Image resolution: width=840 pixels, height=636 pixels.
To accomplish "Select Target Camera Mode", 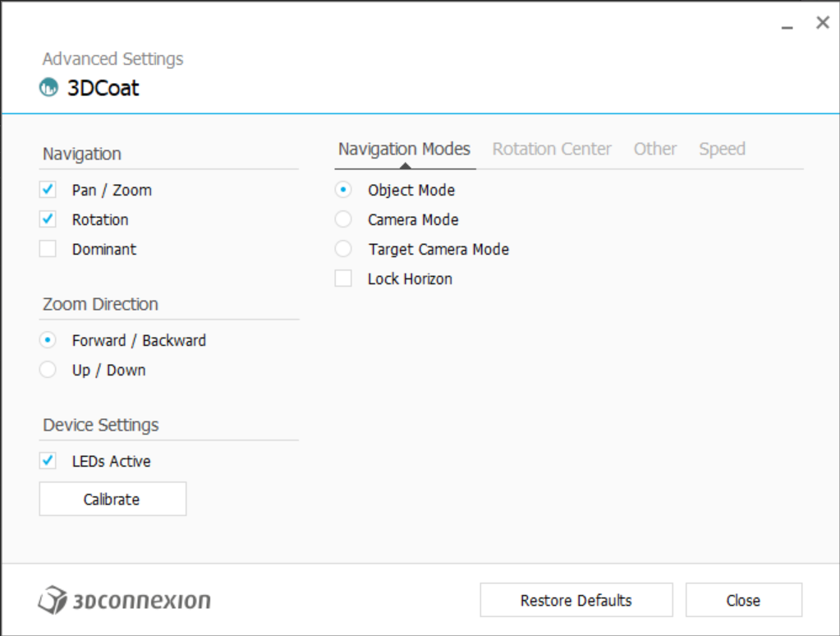I will pos(343,249).
